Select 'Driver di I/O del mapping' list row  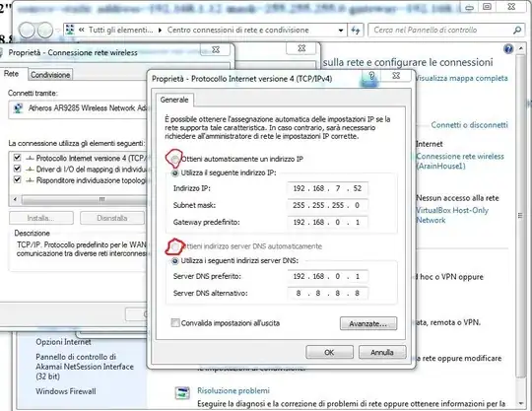point(80,169)
